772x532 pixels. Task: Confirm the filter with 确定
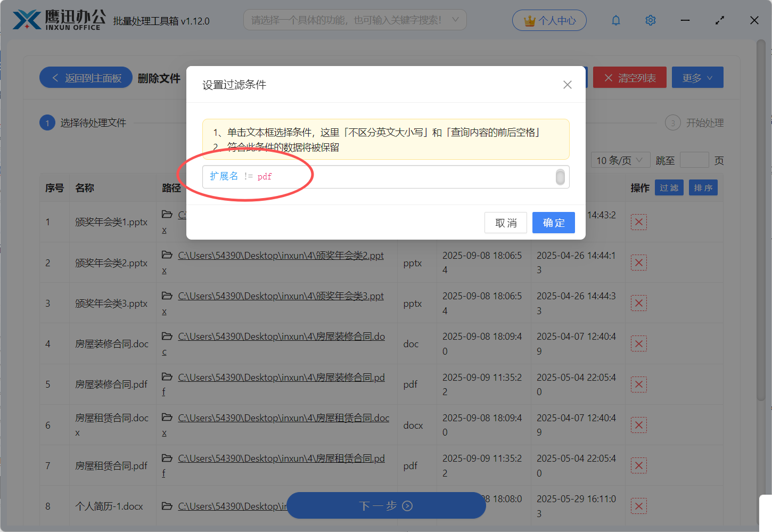point(554,223)
